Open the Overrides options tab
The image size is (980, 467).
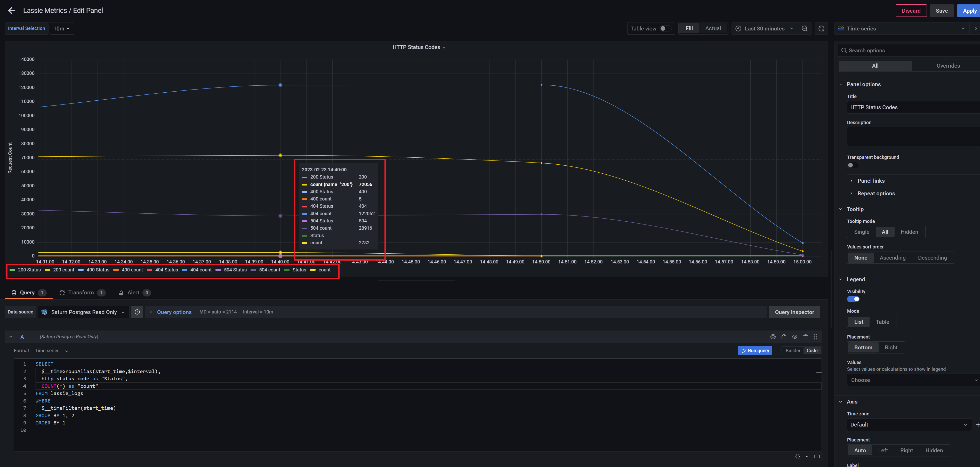[948, 66]
